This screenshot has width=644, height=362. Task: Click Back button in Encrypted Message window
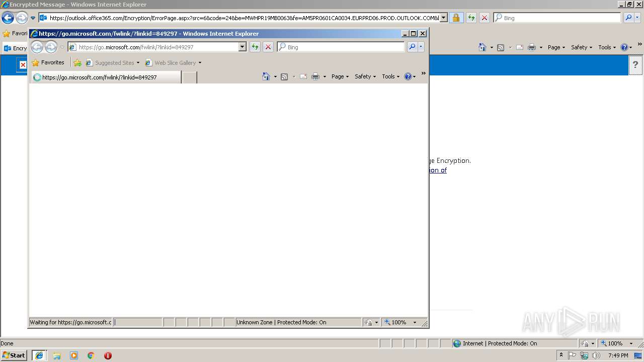tap(8, 18)
